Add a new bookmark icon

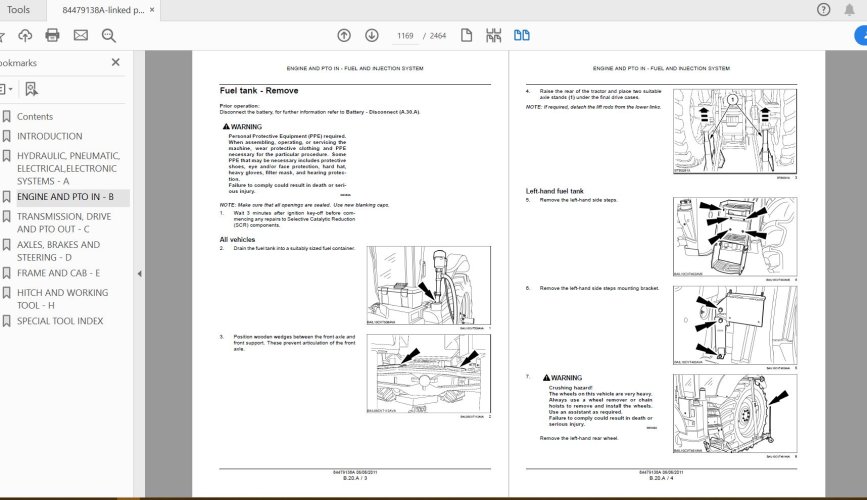[x=32, y=89]
